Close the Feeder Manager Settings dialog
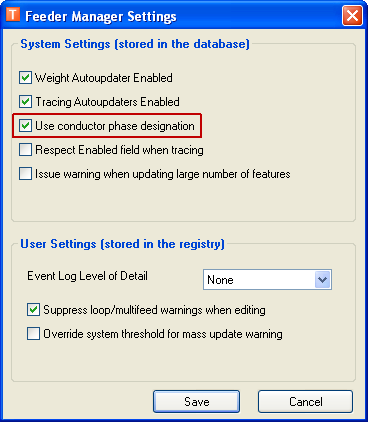 (x=352, y=16)
